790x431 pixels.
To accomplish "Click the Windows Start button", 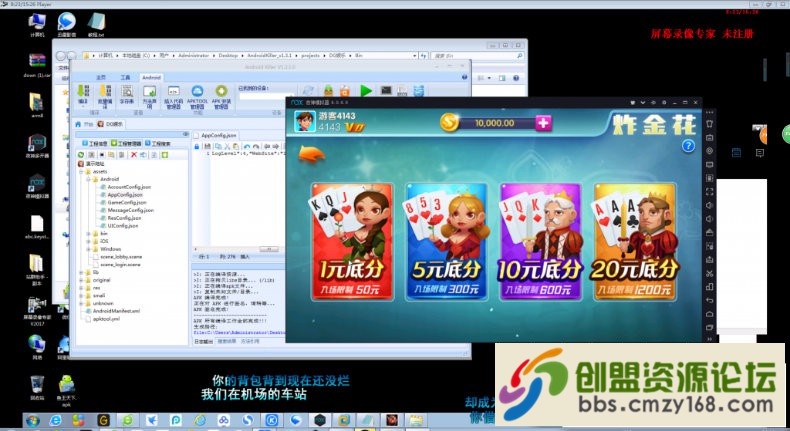I will [33, 420].
